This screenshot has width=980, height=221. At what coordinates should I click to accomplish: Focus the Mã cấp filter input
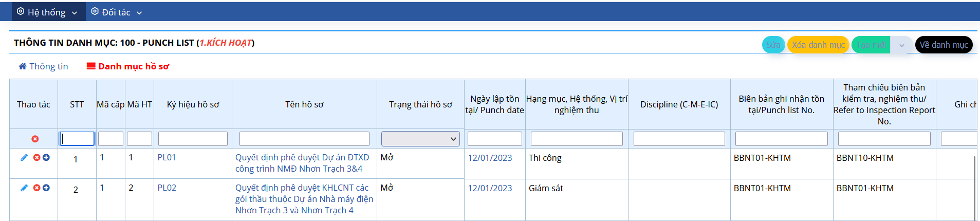click(x=110, y=139)
